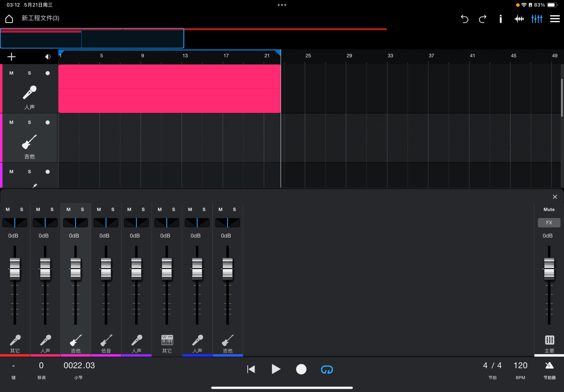
Task: Solo the 吉他 track in the track list
Action: point(29,122)
